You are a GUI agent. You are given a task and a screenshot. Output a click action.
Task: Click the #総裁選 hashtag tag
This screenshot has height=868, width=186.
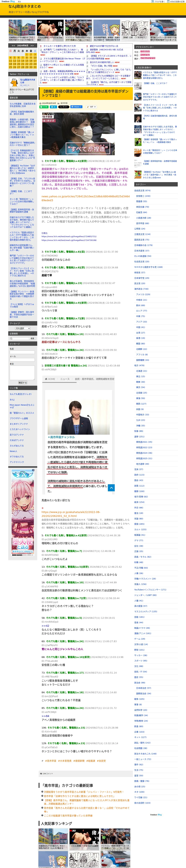click(x=91, y=761)
